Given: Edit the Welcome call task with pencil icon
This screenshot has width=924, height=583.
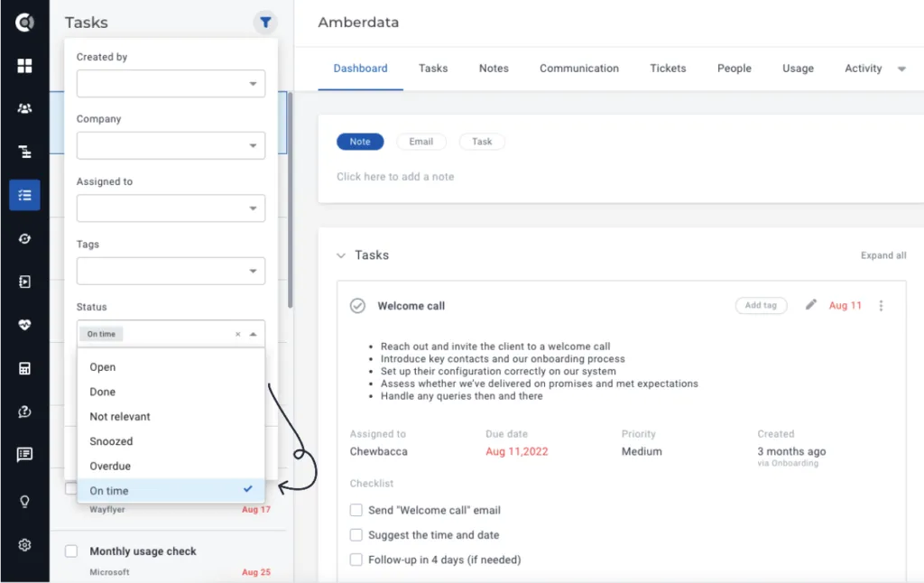Looking at the screenshot, I should coord(811,305).
